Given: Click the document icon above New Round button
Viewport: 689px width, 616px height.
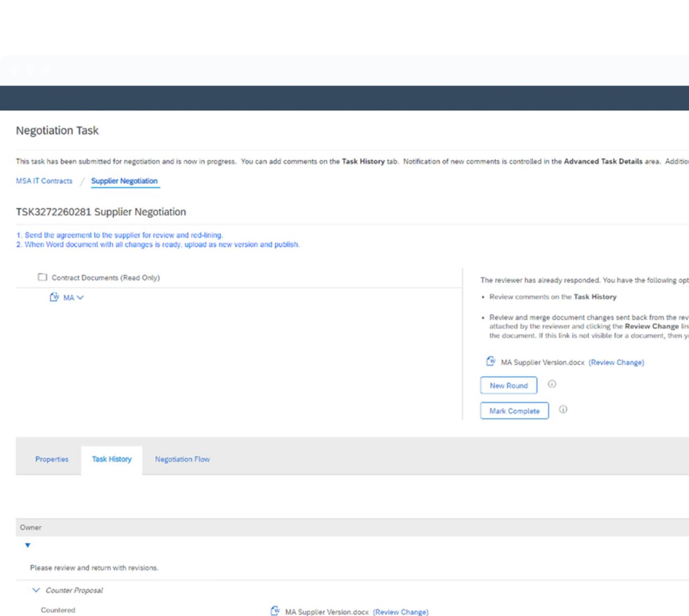Looking at the screenshot, I should pos(491,362).
